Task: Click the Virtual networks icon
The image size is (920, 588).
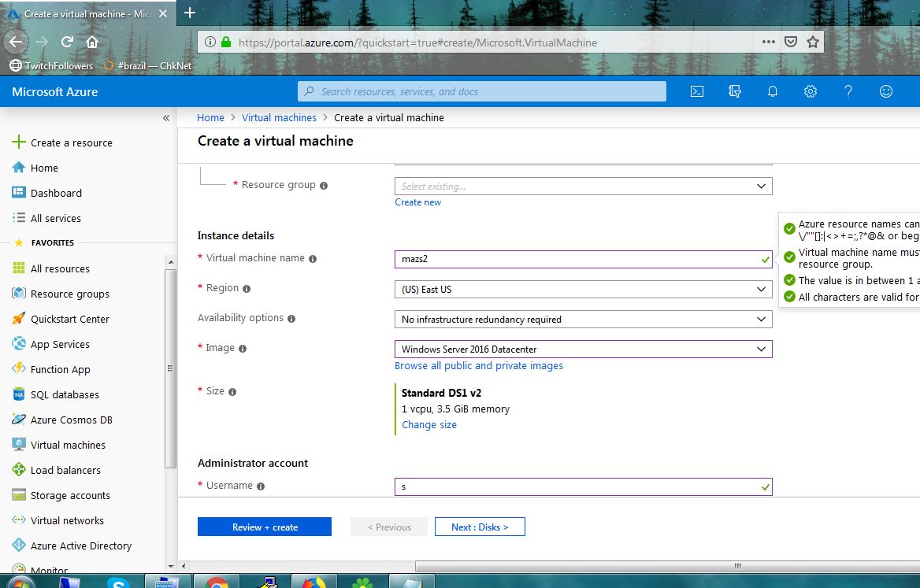Action: (x=19, y=520)
